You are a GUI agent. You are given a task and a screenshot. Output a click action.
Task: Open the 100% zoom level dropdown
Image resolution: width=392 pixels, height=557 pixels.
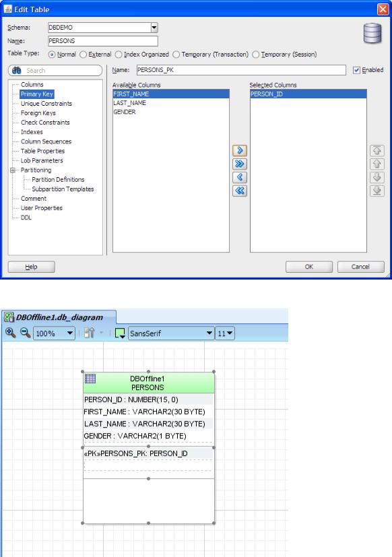coord(70,333)
